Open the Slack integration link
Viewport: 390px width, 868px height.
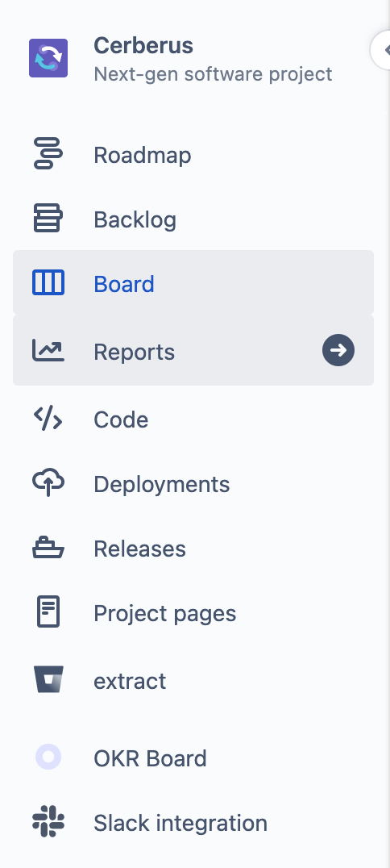193,822
